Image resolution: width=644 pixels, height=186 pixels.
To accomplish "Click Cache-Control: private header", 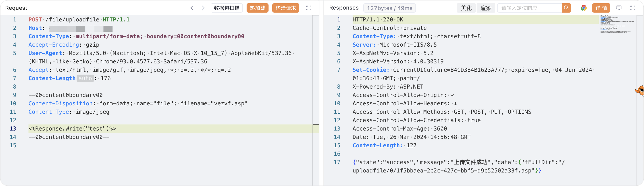I will (x=389, y=28).
